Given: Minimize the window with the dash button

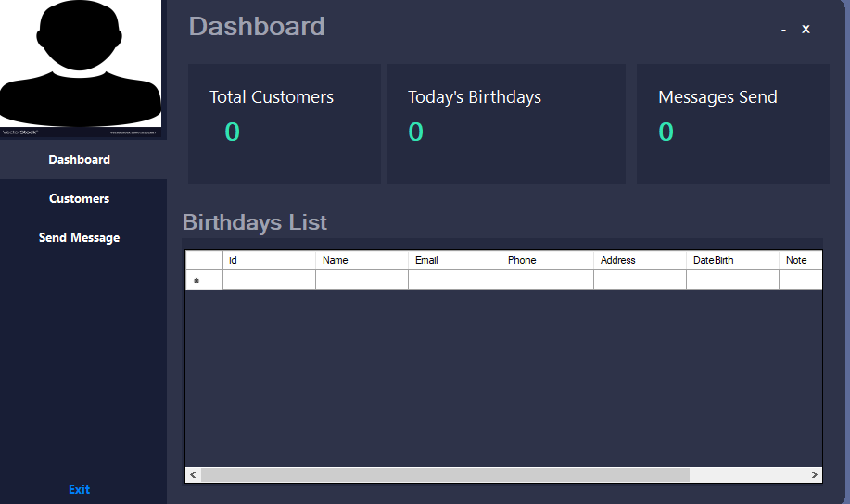Looking at the screenshot, I should tap(783, 30).
